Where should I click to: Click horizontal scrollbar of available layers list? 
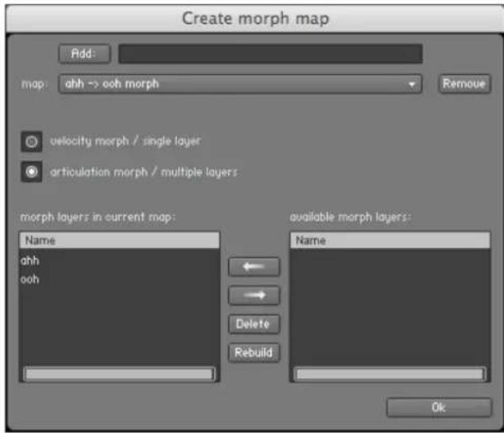[390, 374]
